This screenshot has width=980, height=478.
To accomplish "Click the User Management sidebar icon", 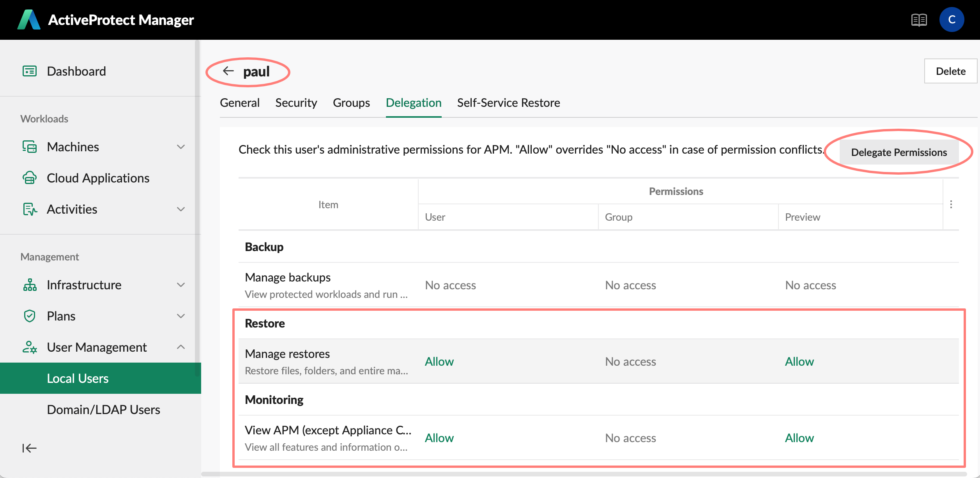I will pyautogui.click(x=30, y=347).
